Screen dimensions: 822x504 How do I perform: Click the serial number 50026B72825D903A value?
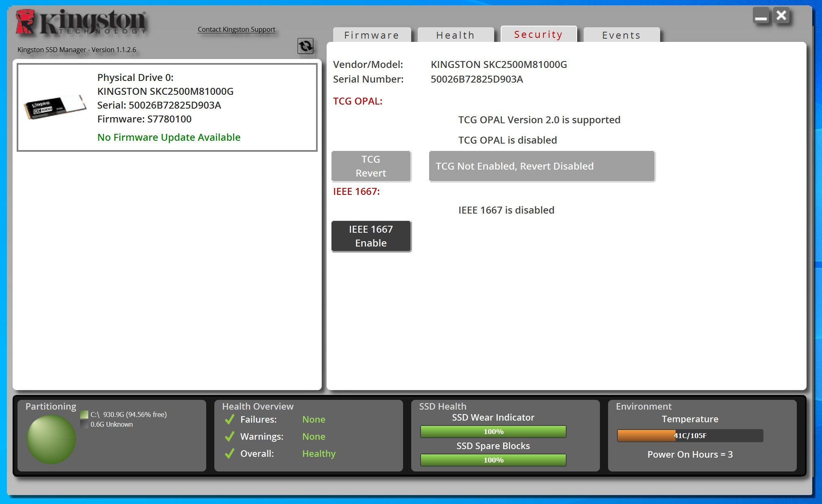coord(477,79)
